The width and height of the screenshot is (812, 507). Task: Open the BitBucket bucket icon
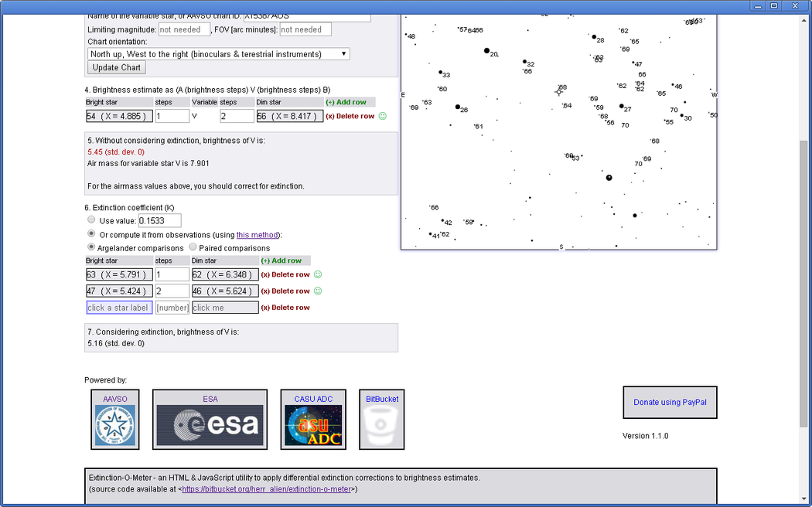click(x=382, y=426)
